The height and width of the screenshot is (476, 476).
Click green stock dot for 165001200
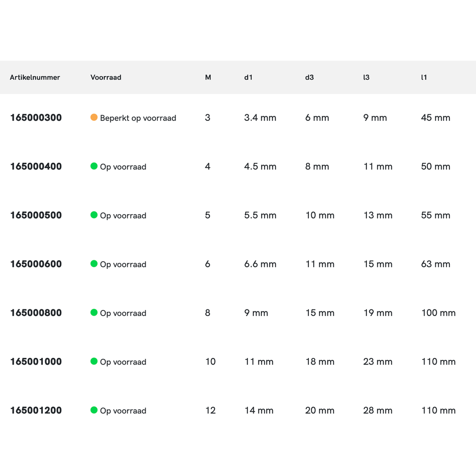pos(94,410)
